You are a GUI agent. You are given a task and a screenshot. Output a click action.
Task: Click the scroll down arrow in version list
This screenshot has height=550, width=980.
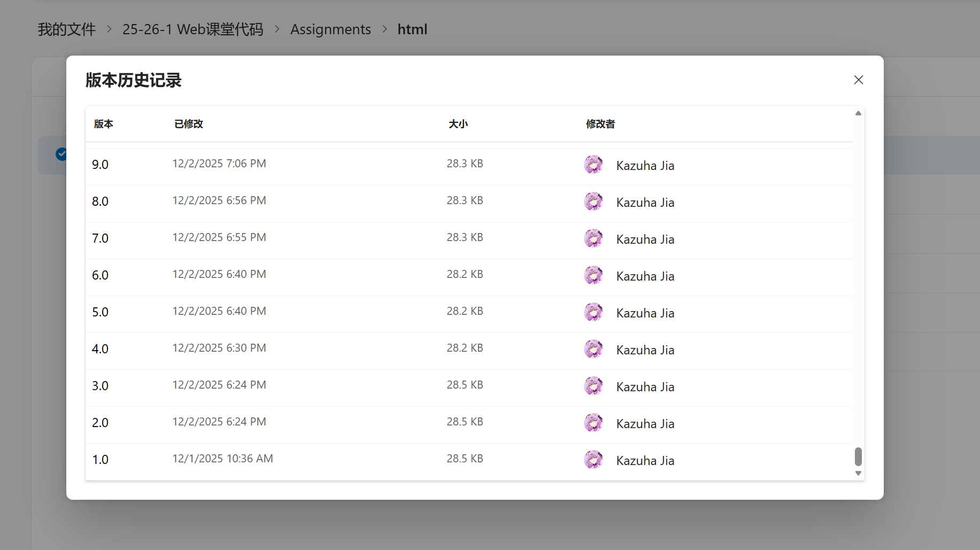(858, 474)
